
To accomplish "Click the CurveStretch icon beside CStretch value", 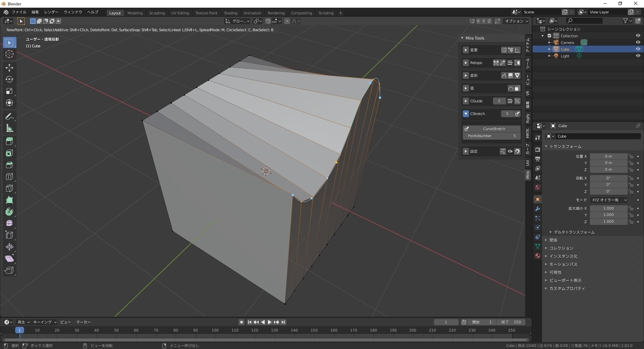I will tap(517, 114).
